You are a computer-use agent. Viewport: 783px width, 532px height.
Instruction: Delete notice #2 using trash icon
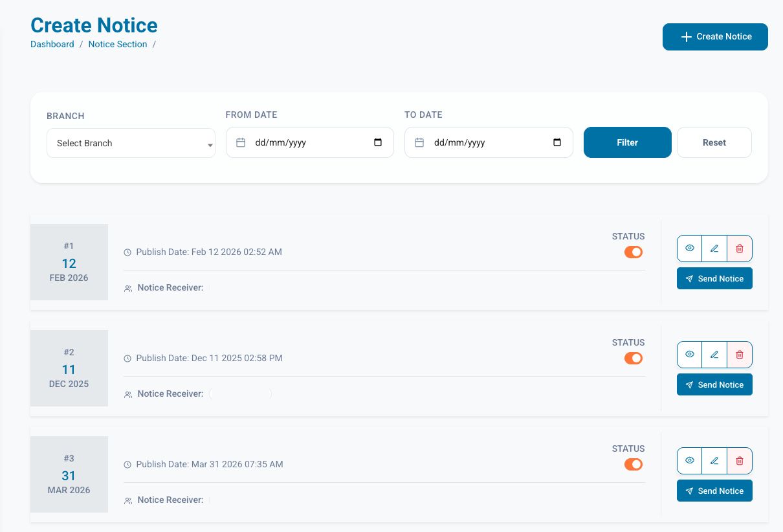point(740,354)
